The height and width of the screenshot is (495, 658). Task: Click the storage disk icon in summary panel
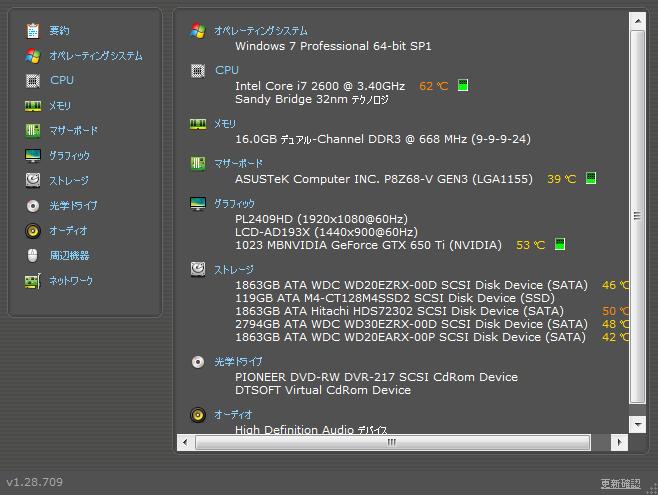pos(198,269)
